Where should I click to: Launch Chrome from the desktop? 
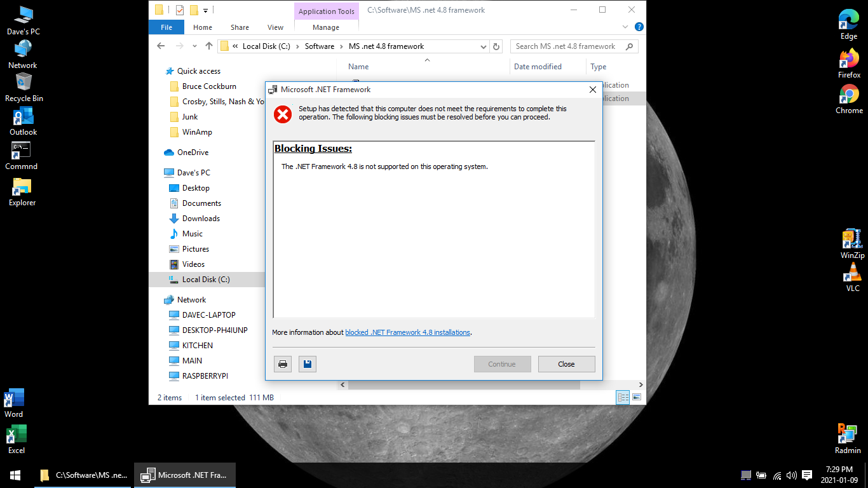point(849,100)
